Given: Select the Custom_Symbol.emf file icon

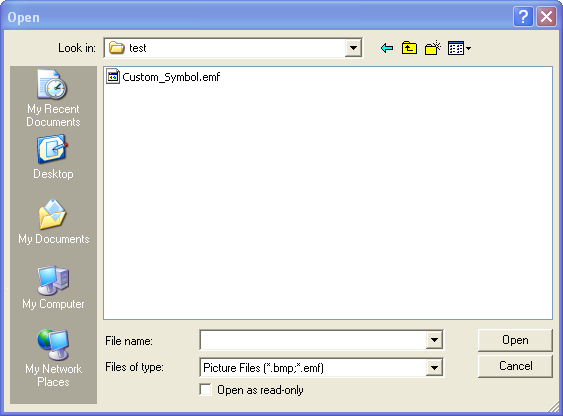Looking at the screenshot, I should (113, 77).
